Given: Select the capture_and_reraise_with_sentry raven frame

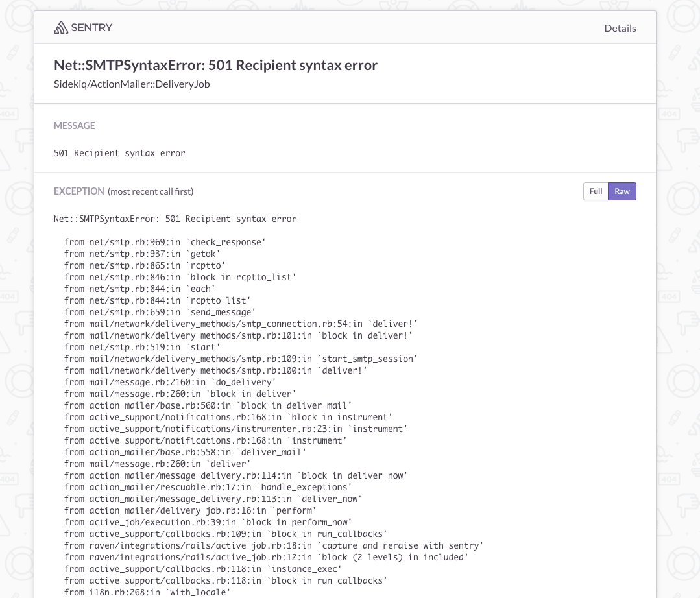Looking at the screenshot, I should coord(272,545).
